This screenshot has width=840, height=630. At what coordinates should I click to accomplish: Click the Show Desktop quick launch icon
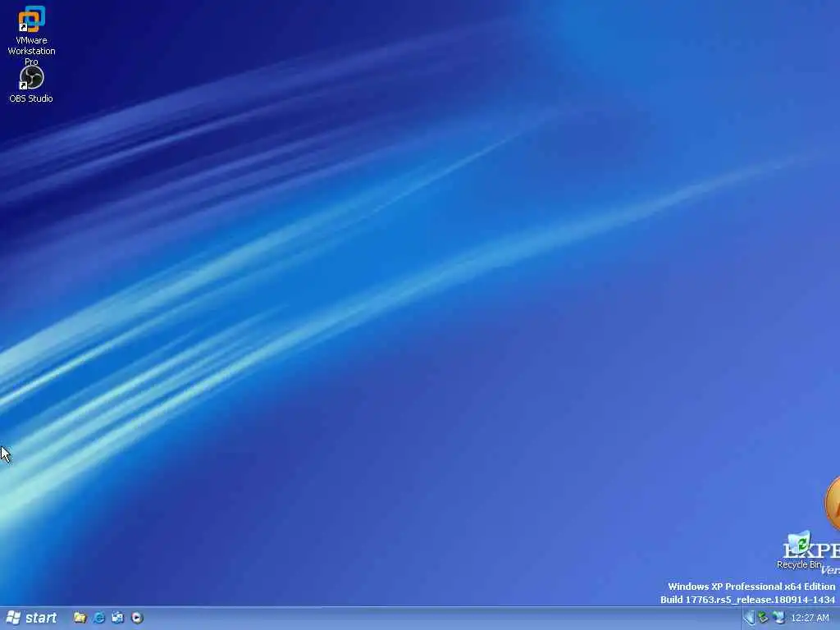tap(118, 618)
